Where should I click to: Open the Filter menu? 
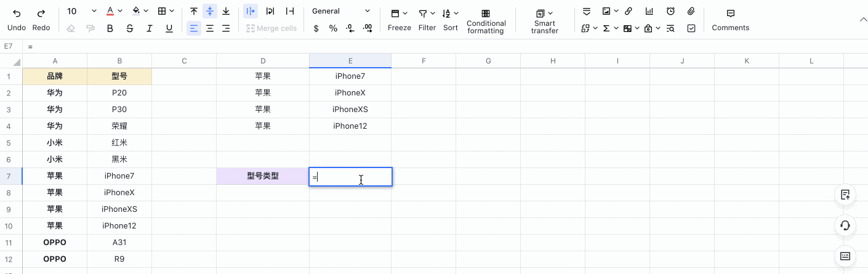pos(427,14)
